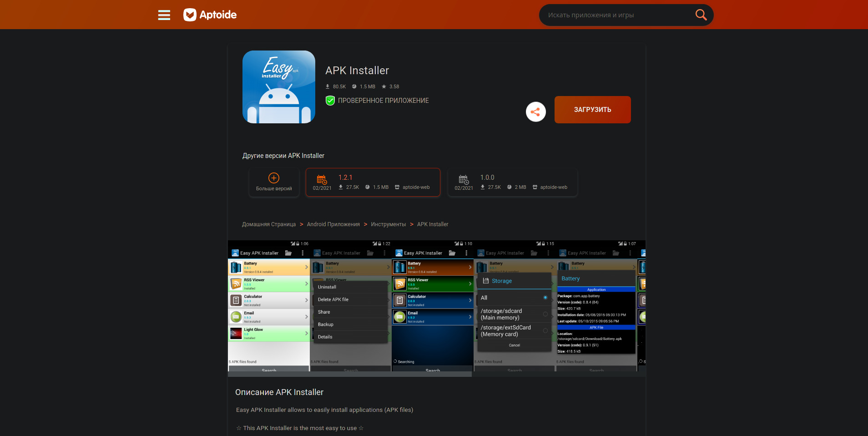Viewport: 868px width, 436px height.
Task: Click Описание APK Installer heading
Action: 279,392
